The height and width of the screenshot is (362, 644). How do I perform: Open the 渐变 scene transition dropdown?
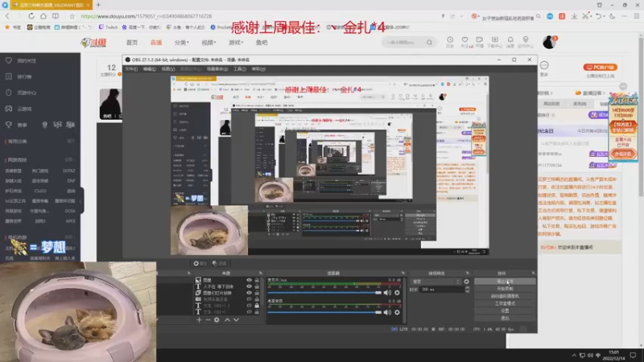pyautogui.click(x=436, y=282)
